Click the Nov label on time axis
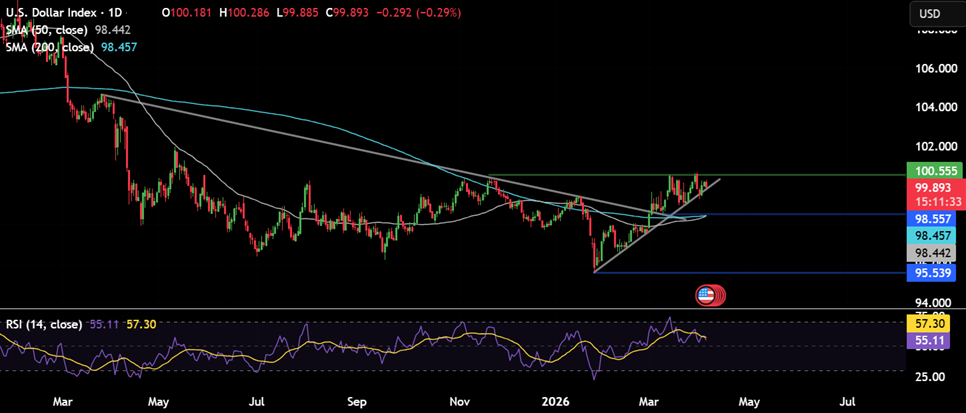This screenshot has height=413, width=966. 460,402
